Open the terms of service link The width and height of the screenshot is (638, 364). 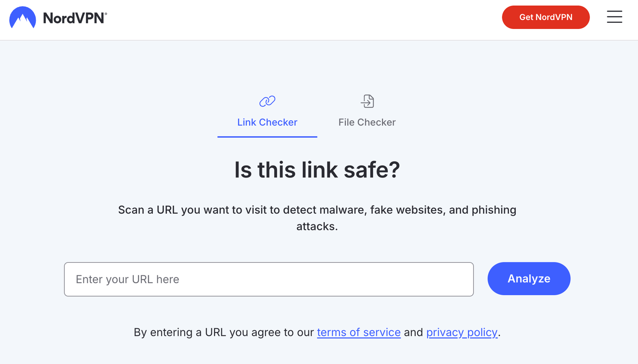(358, 332)
